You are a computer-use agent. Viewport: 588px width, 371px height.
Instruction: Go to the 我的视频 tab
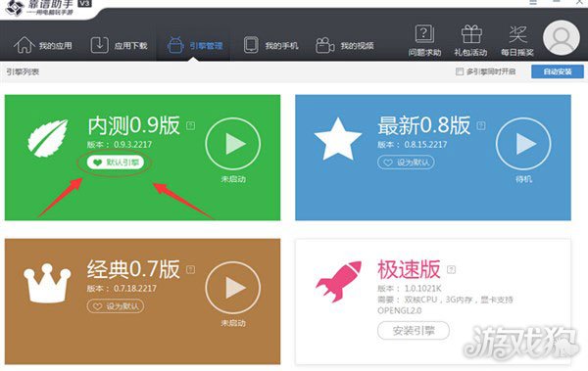[x=345, y=45]
